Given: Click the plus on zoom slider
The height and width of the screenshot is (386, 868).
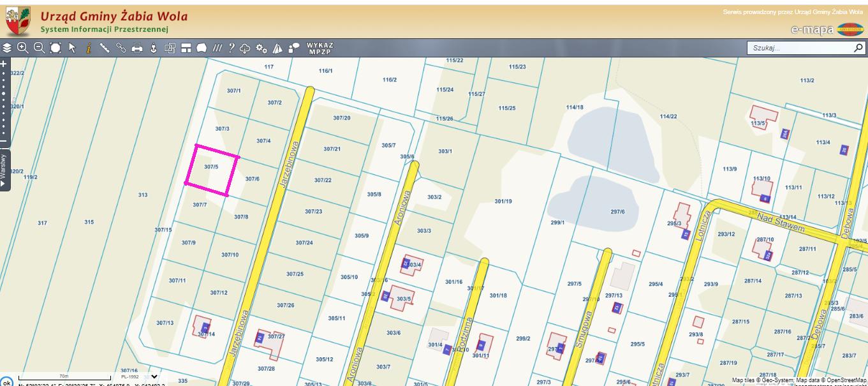Looking at the screenshot, I should coord(4,64).
